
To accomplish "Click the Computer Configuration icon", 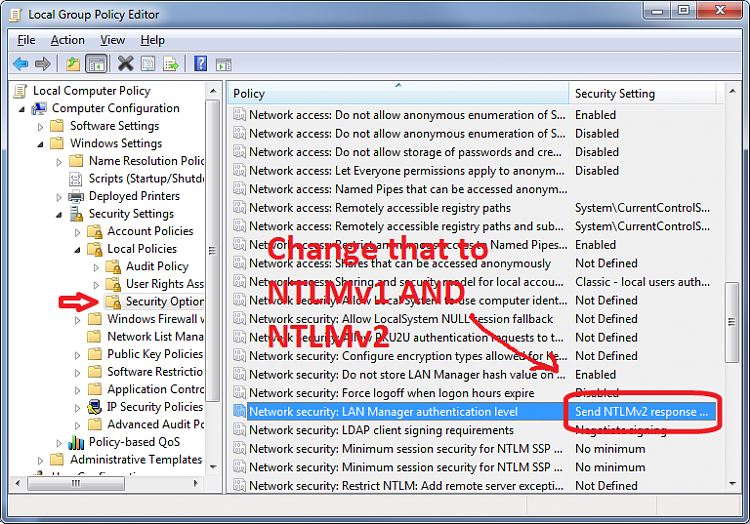I will [39, 109].
